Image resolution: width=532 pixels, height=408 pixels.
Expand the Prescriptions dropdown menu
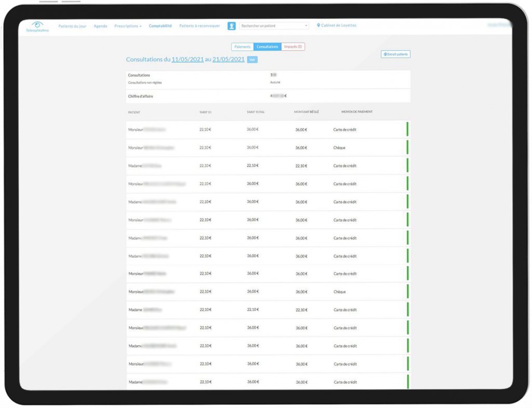point(128,26)
